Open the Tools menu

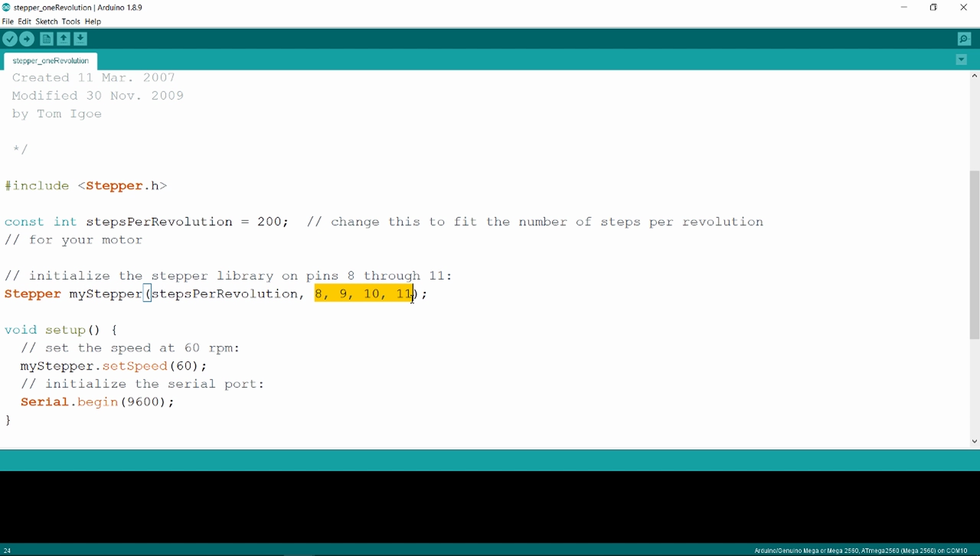pyautogui.click(x=70, y=21)
